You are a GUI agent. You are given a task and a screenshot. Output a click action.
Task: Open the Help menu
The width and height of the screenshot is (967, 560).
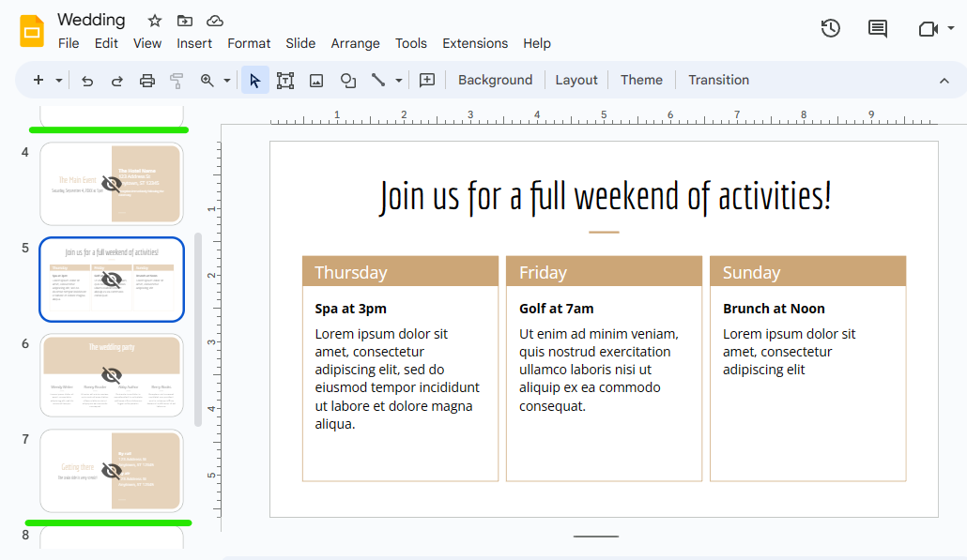(x=537, y=44)
